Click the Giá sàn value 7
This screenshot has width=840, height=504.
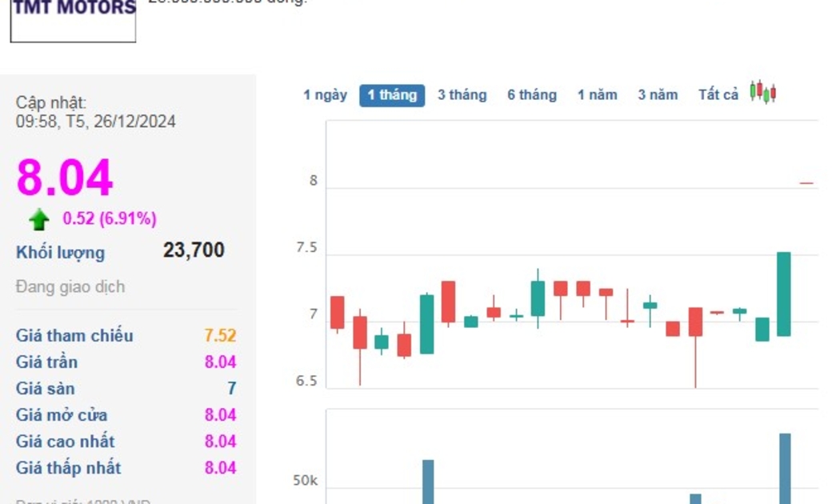(231, 389)
